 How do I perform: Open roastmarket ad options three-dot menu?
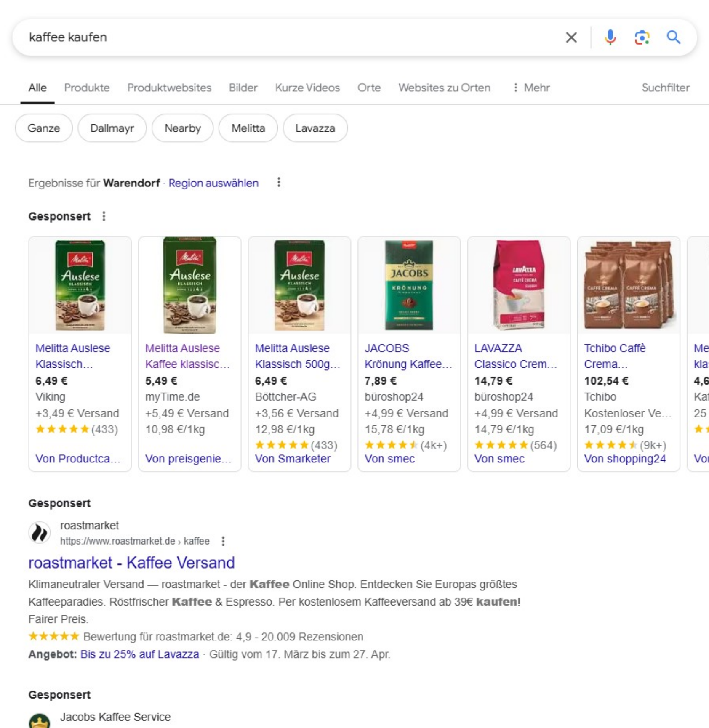click(223, 541)
